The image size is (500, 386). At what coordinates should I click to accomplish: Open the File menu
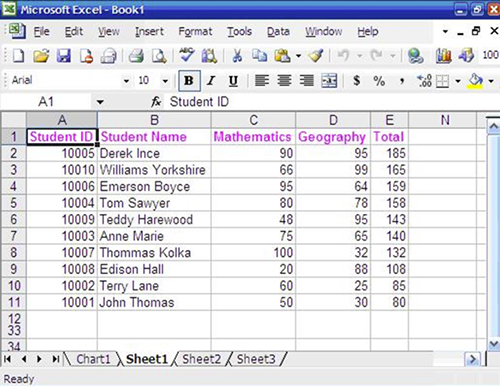click(42, 32)
